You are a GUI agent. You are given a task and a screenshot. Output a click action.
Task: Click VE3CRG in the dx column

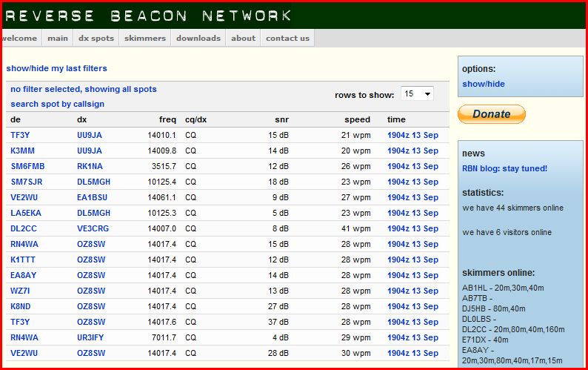93,228
